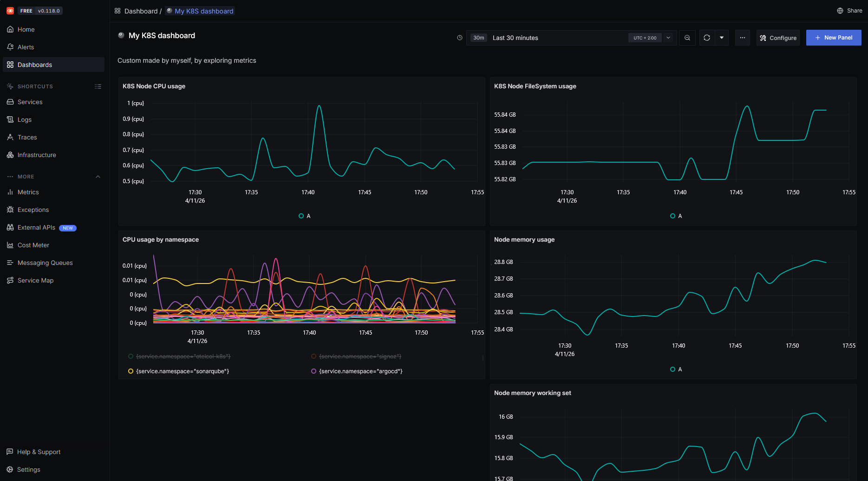This screenshot has width=868, height=481.
Task: Select Dashboards in the sidebar menu
Action: (35, 65)
